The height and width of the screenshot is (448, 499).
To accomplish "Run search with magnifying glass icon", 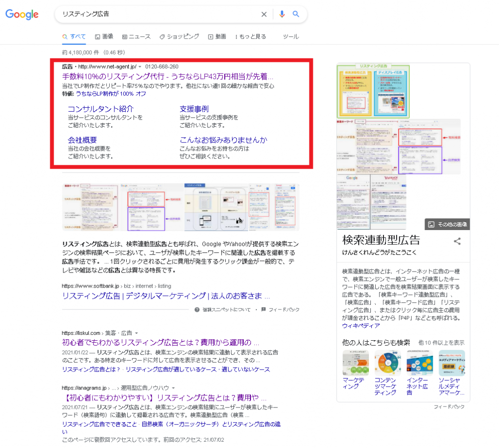I will click(x=296, y=14).
